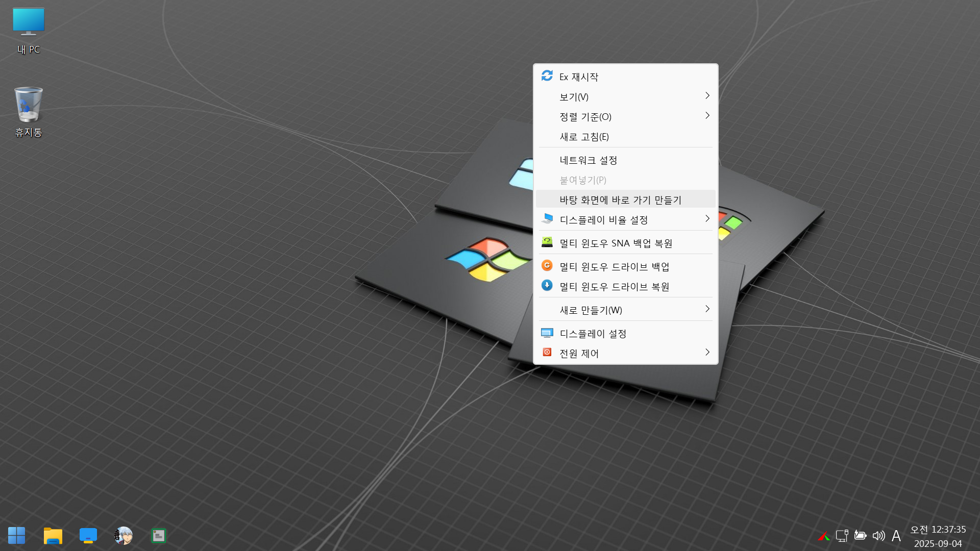Select 멀티 윈도우 드라이브 복원 item
980x551 pixels.
tap(614, 287)
